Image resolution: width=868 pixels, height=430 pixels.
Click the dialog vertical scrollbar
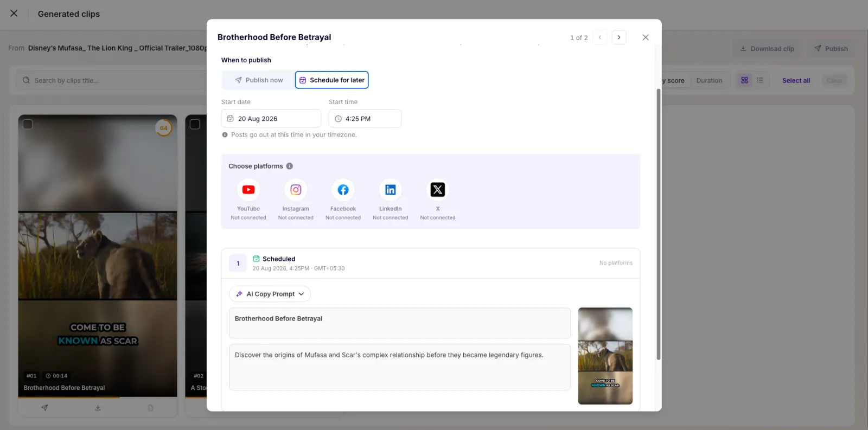(x=659, y=224)
